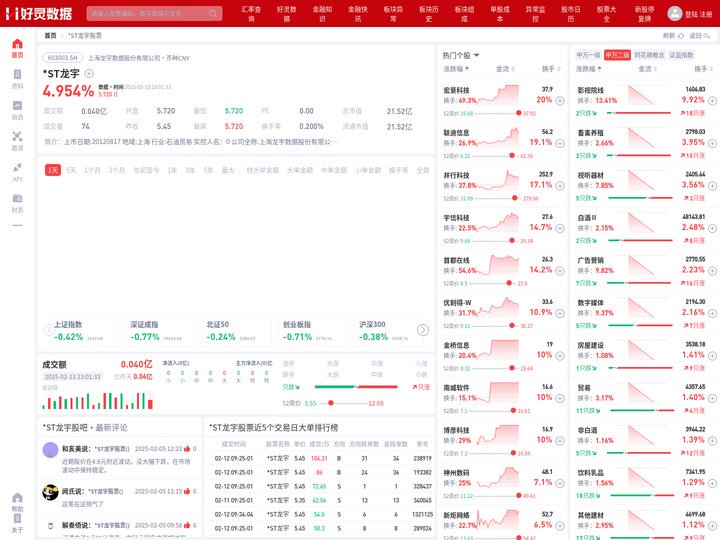Click the plus icon next to *ST龙宇
This screenshot has width=720, height=540.
89,73
